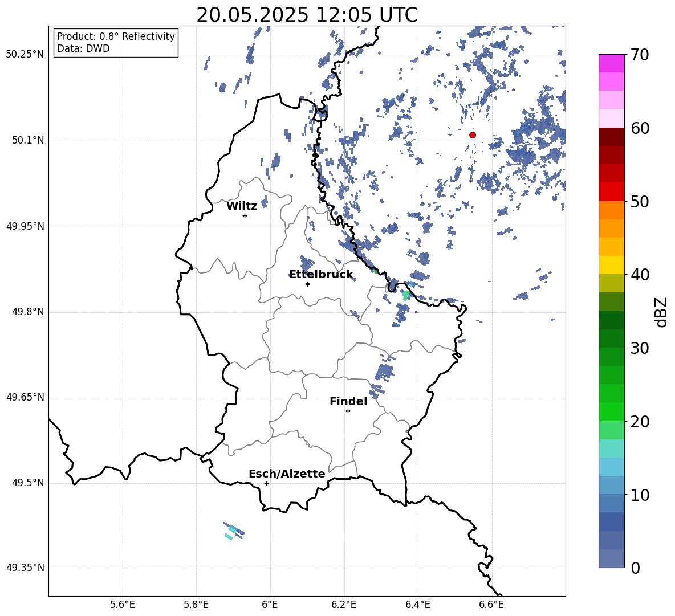Viewport: 675px width, 616px height.
Task: Click the Esch/Alzette station cross marker
Action: click(x=266, y=483)
